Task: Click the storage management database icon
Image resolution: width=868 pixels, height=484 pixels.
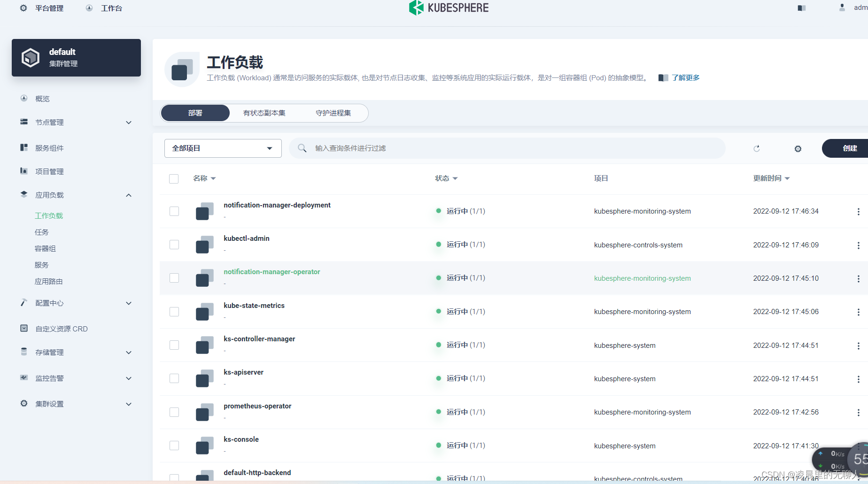Action: pos(24,352)
